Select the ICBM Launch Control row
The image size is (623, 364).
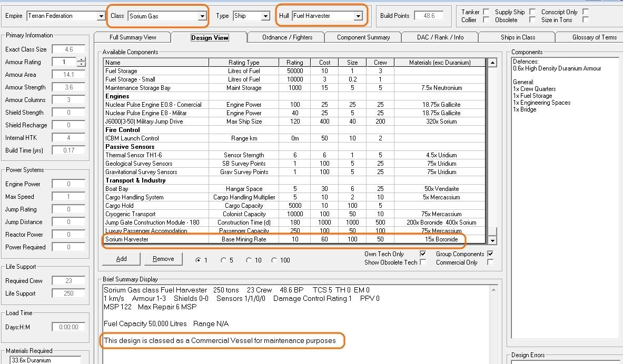pyautogui.click(x=294, y=138)
